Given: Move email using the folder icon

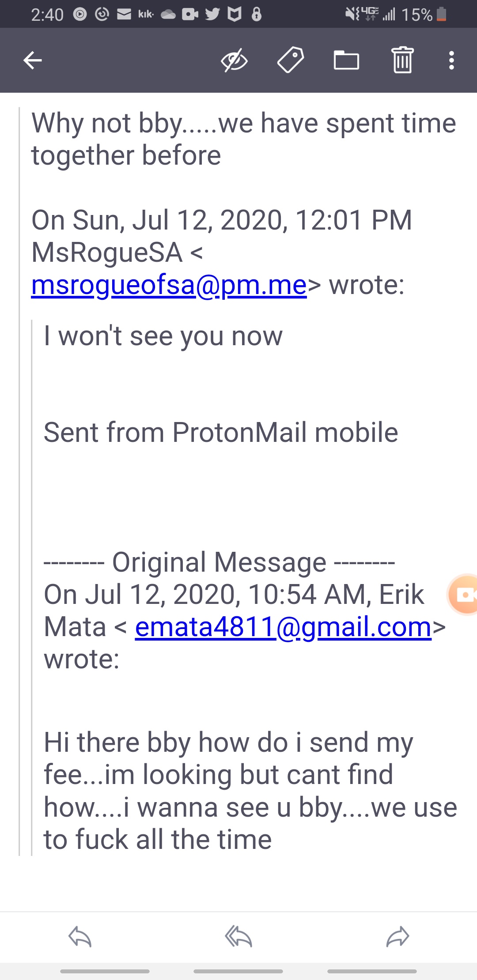Looking at the screenshot, I should click(x=346, y=60).
